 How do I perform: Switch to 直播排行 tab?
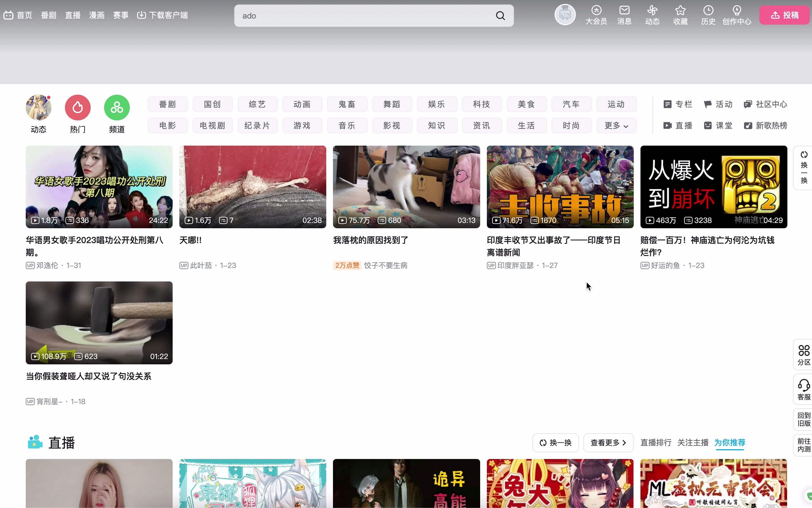656,443
